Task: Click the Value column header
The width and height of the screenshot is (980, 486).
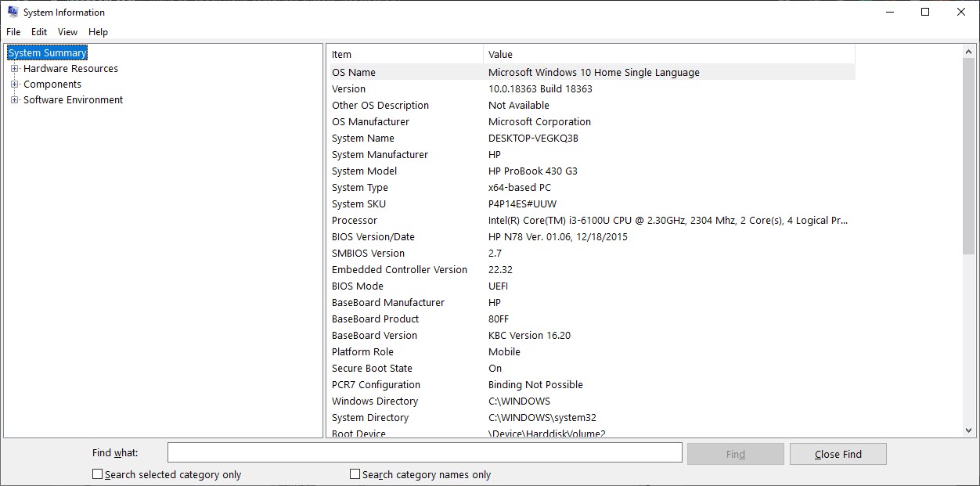Action: point(668,55)
